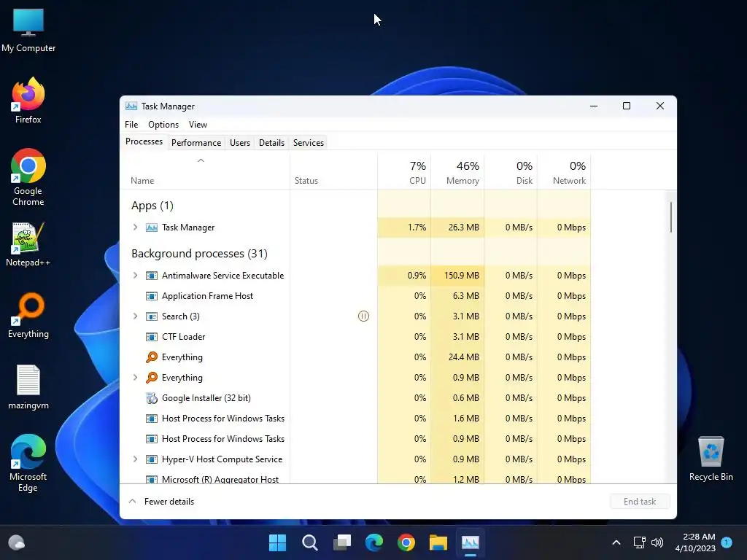Click the Background processes (31) group header
Viewport: 747px width, 560px height.
(x=199, y=253)
